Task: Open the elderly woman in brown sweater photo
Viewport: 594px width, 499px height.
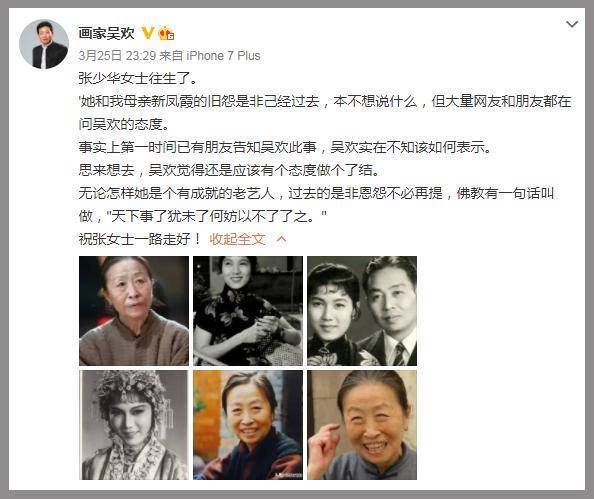Action: click(x=134, y=311)
